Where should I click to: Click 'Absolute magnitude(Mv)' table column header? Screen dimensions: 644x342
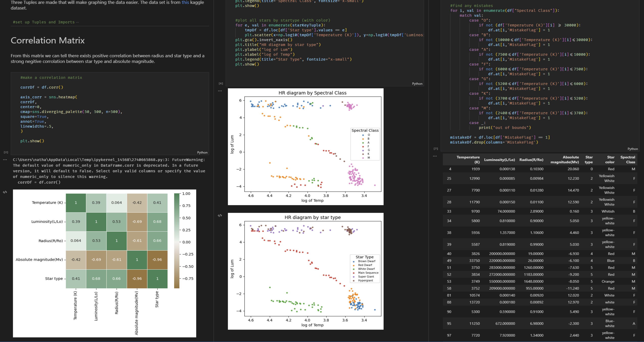564,160
